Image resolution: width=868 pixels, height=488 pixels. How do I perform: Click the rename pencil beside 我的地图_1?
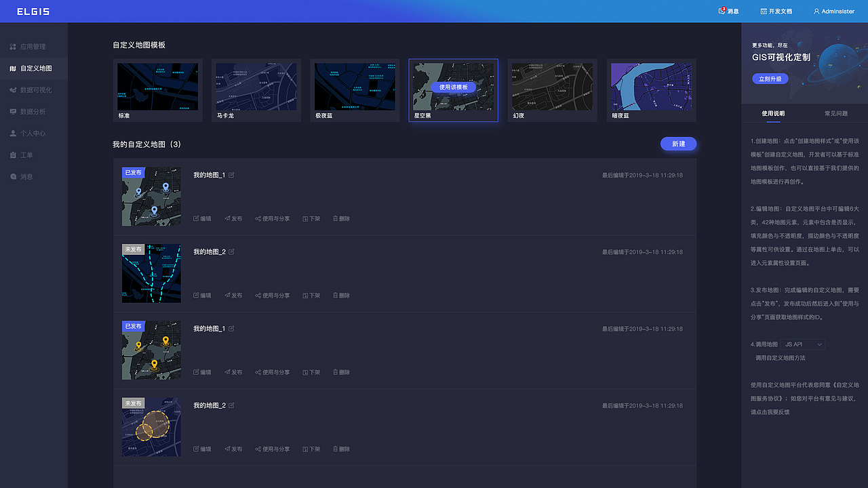(x=231, y=174)
